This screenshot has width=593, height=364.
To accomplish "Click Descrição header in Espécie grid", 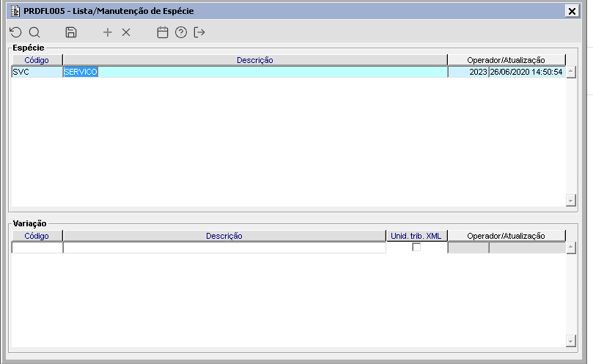I will point(255,60).
